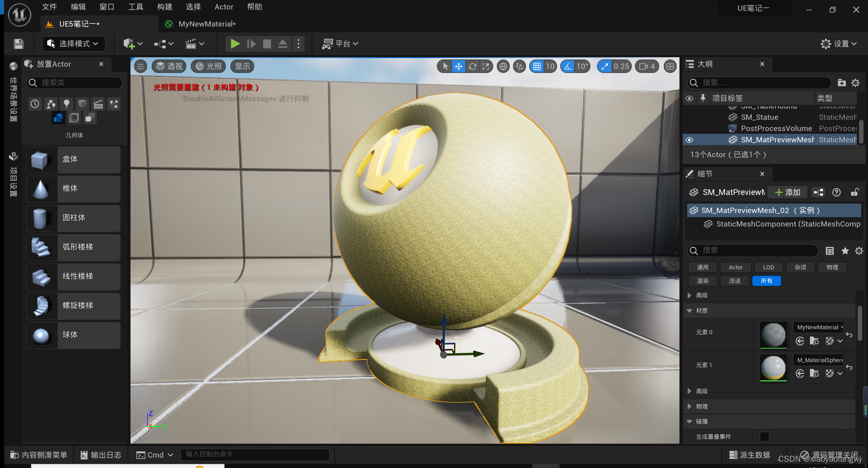Click the 搜索类 search field
This screenshot has height=468, width=868.
point(75,82)
